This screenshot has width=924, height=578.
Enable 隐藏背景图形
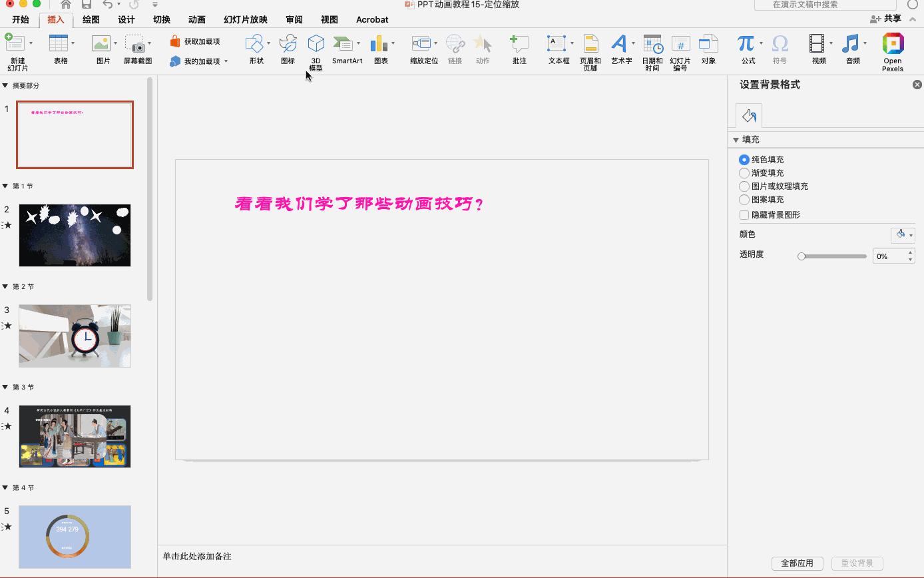click(x=744, y=216)
